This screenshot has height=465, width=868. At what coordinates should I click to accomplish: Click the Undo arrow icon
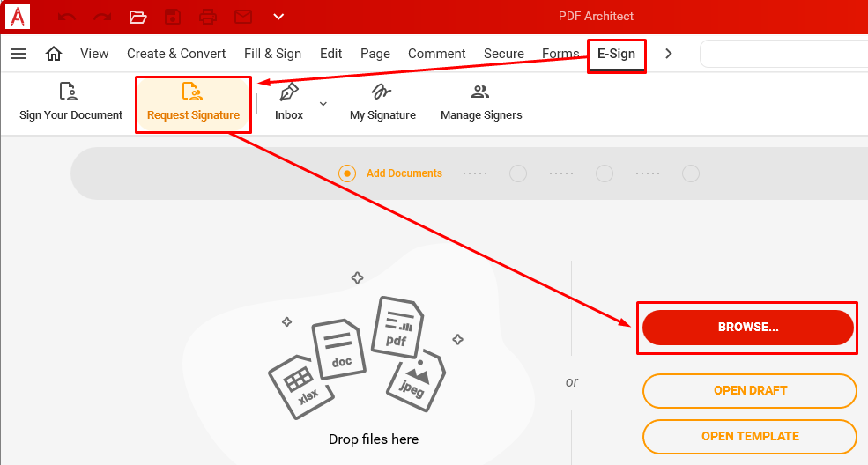[66, 17]
